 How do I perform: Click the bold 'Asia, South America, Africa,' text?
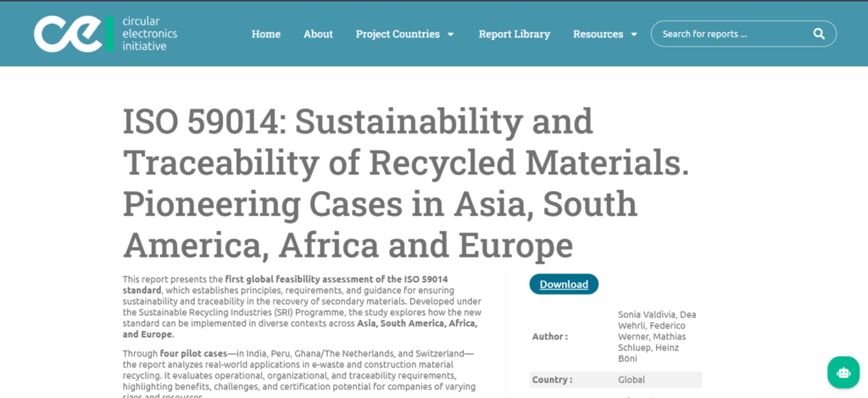point(417,323)
